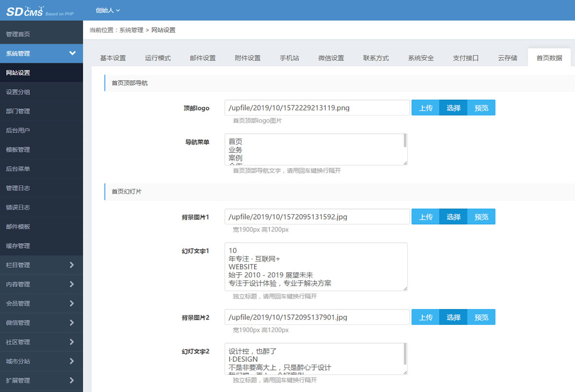Screen dimensions: 575x392
Task: Click 上传 for 顶部logo
Action: click(x=425, y=108)
